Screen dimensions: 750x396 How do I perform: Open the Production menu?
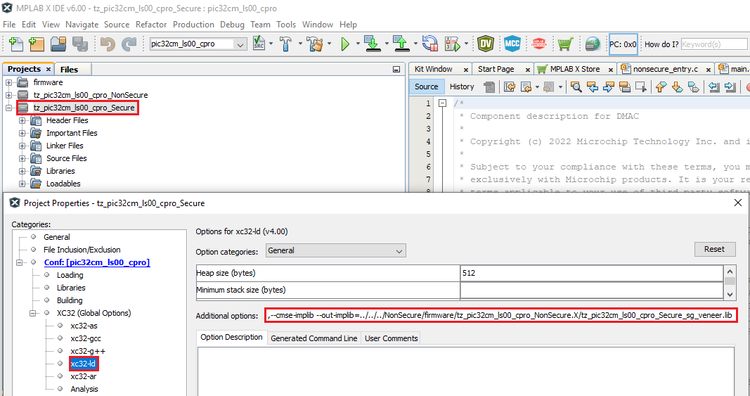pyautogui.click(x=193, y=24)
